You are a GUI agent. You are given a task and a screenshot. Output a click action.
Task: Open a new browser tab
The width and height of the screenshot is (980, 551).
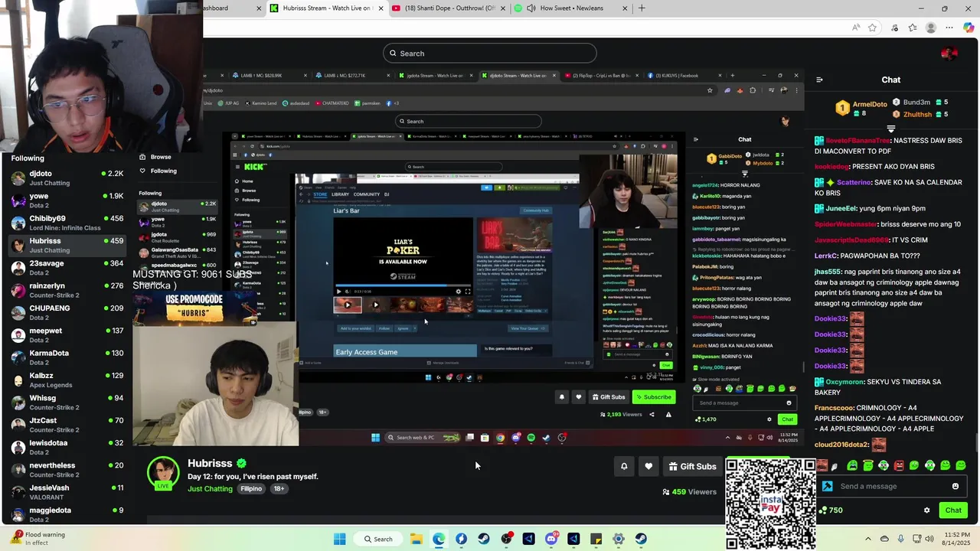pyautogui.click(x=642, y=8)
